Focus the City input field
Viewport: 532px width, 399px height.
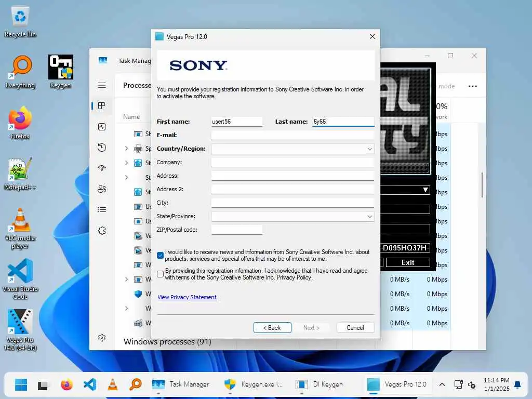pos(292,203)
